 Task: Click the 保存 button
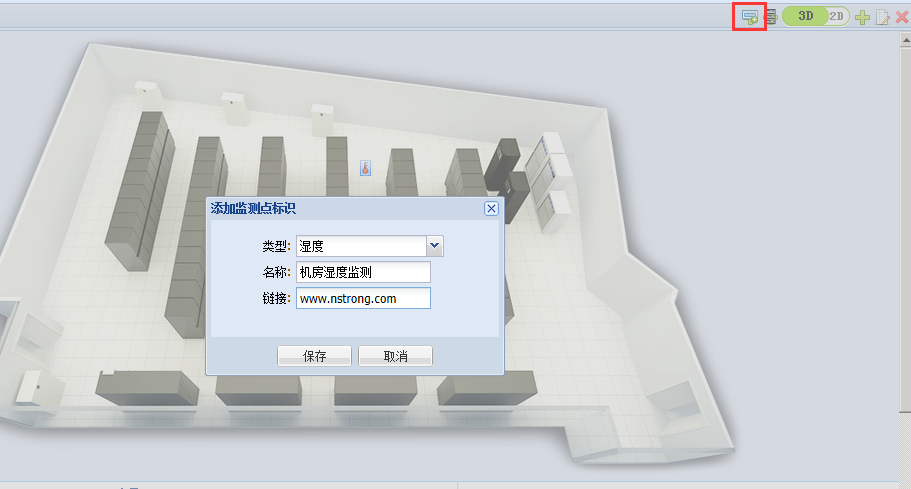coord(314,356)
